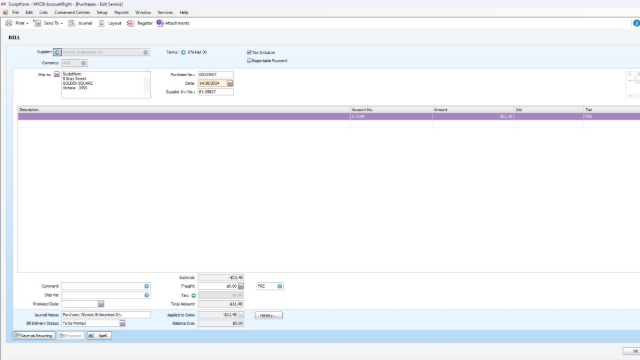Open the Freight calculator dropdown
Viewport: 640px width, 360px height.
pyautogui.click(x=241, y=286)
